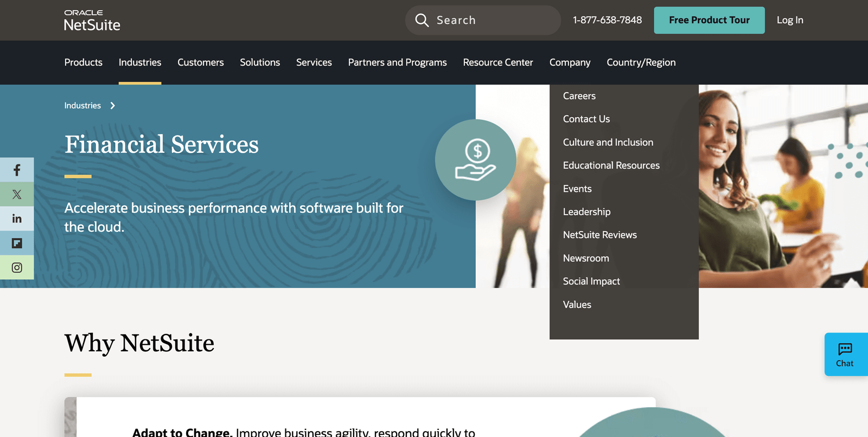This screenshot has height=437, width=868.
Task: Call the 1-877-638-7848 phone link
Action: [607, 20]
